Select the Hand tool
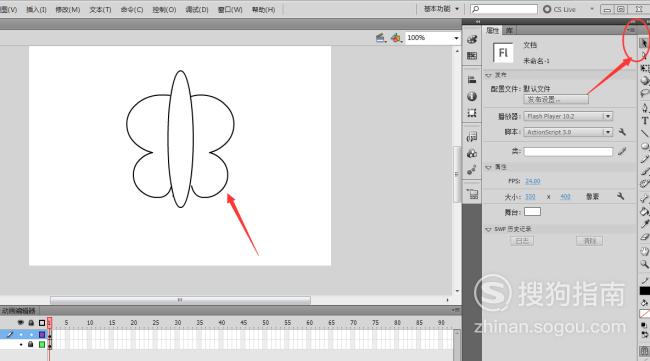The height and width of the screenshot is (361, 650). [645, 251]
